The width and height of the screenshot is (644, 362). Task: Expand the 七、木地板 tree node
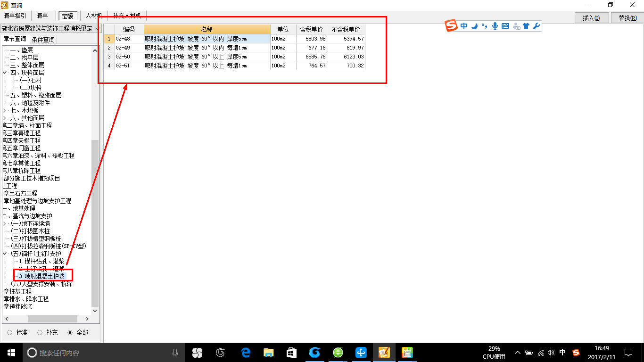[x=5, y=110]
